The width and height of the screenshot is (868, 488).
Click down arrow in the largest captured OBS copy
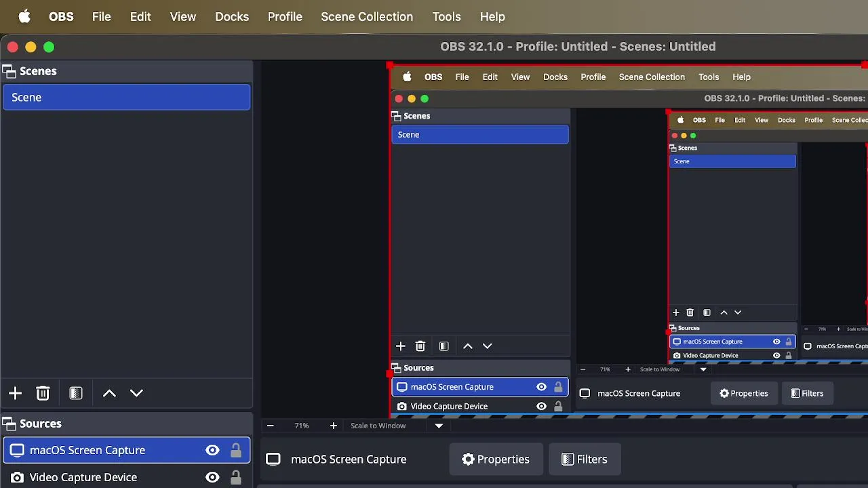[x=487, y=346]
